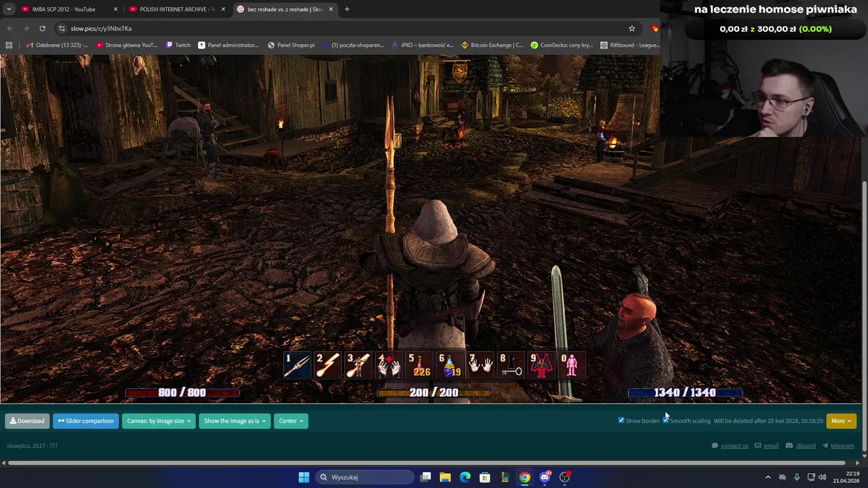
Task: Open the Strona główna YouTube bookmark
Action: (x=127, y=45)
